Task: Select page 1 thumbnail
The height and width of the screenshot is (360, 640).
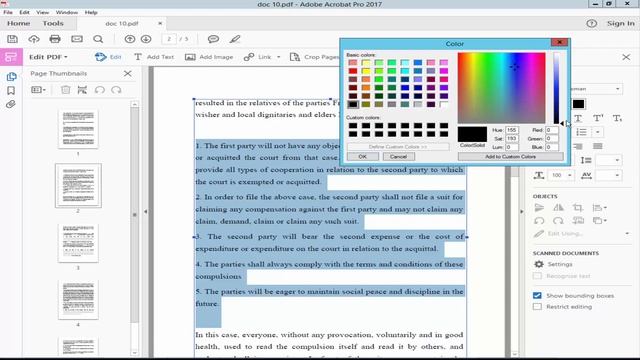Action: click(78, 129)
